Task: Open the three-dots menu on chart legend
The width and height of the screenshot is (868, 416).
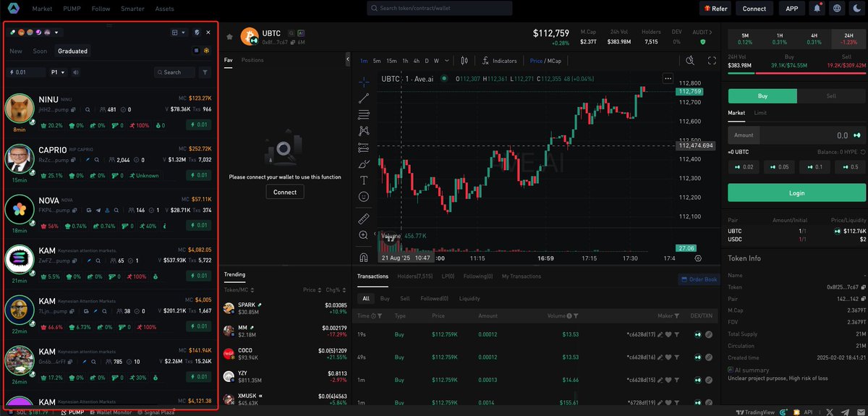Action: pos(668,78)
